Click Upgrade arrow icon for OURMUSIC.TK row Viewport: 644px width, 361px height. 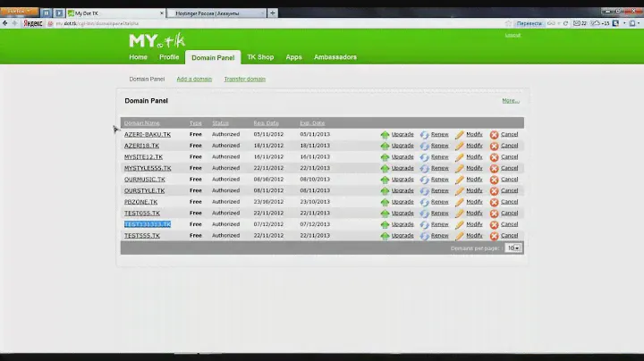click(385, 180)
